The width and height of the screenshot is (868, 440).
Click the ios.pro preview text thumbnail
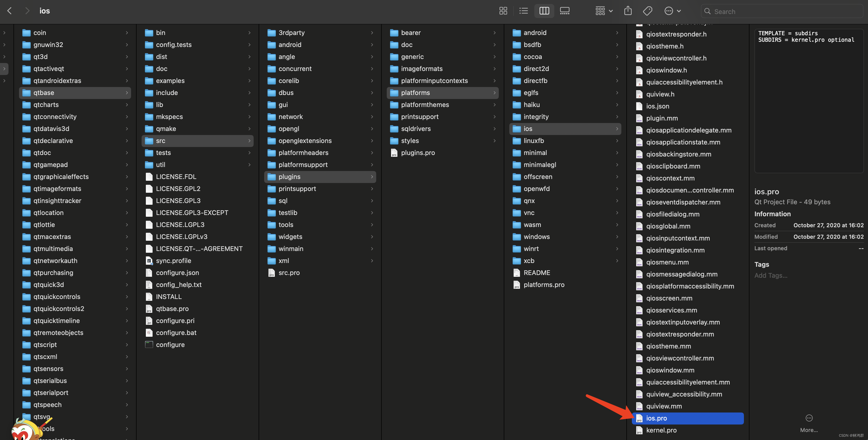coord(809,101)
